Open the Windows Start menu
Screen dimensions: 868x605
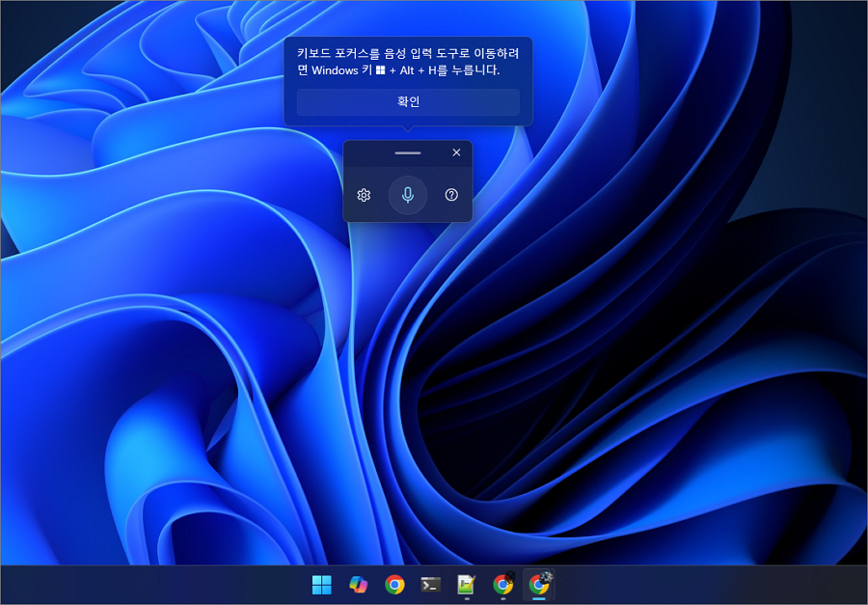pos(321,585)
